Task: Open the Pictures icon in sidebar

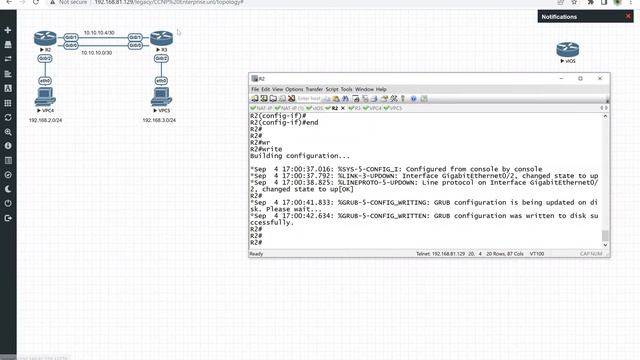Action: pyautogui.click(x=8, y=88)
